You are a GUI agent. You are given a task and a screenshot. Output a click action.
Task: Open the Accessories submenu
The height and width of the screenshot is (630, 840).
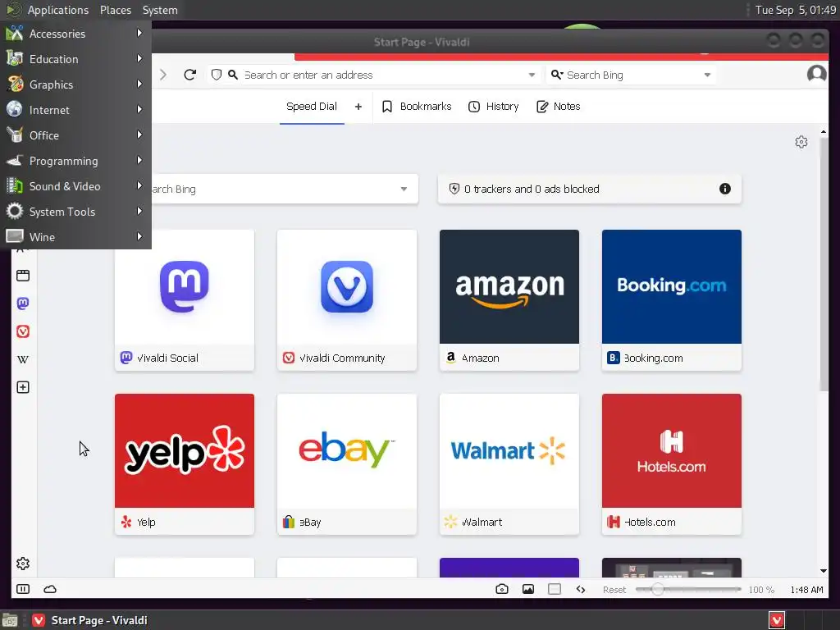pos(75,33)
